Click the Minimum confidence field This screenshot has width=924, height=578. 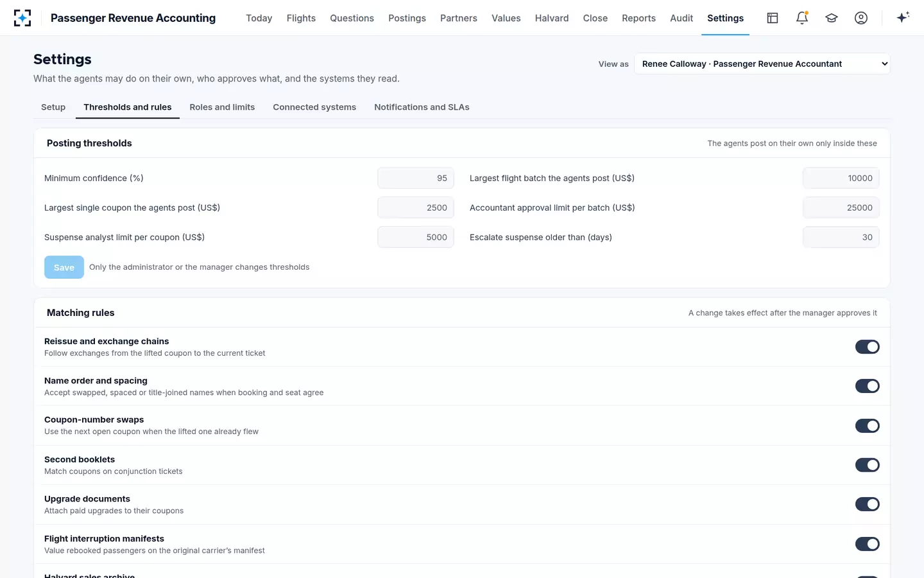coord(416,178)
